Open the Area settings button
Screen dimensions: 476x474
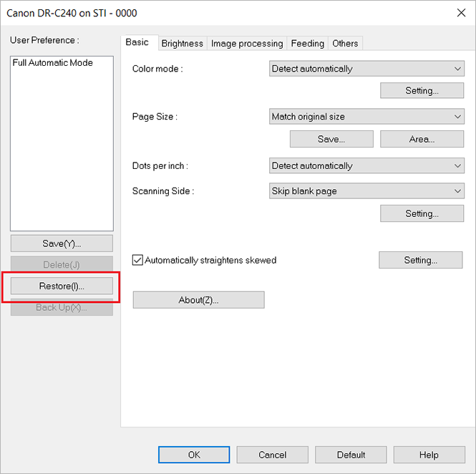(422, 139)
